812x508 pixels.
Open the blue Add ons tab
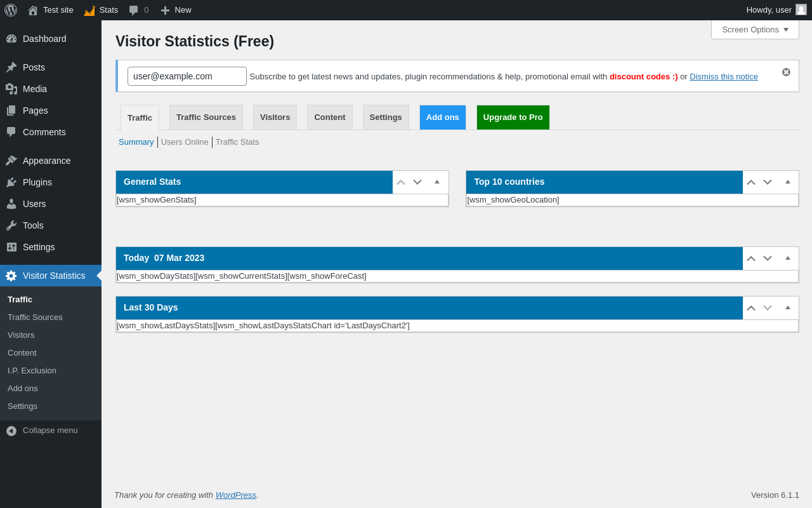443,117
